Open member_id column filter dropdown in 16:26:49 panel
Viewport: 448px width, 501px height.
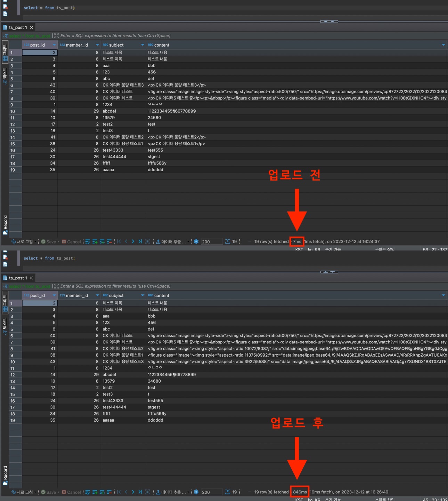coord(97,295)
